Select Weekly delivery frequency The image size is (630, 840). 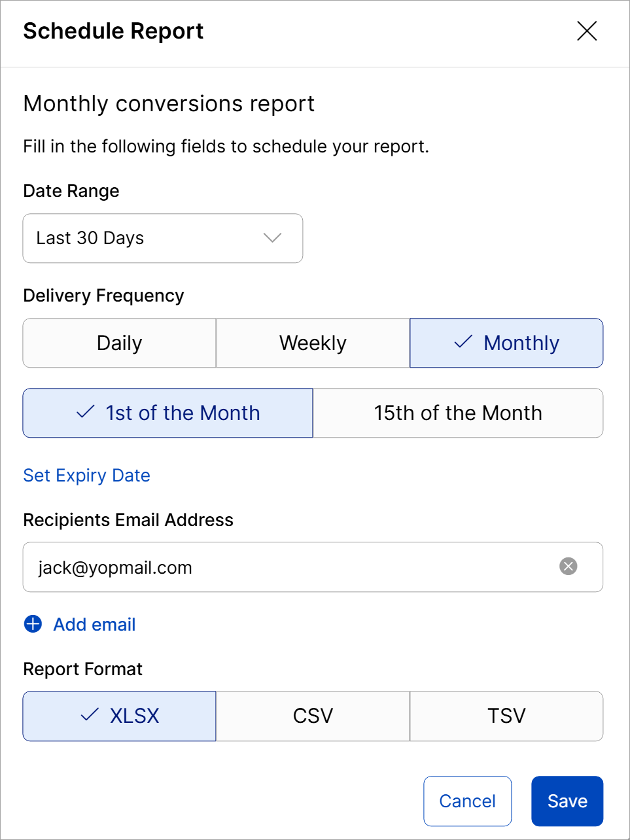tap(313, 343)
